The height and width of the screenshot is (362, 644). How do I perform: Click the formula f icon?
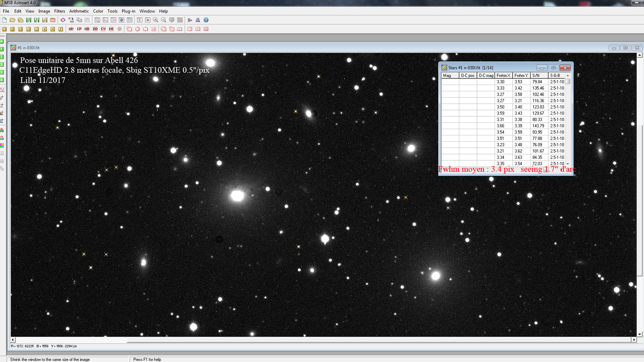[x=61, y=29]
